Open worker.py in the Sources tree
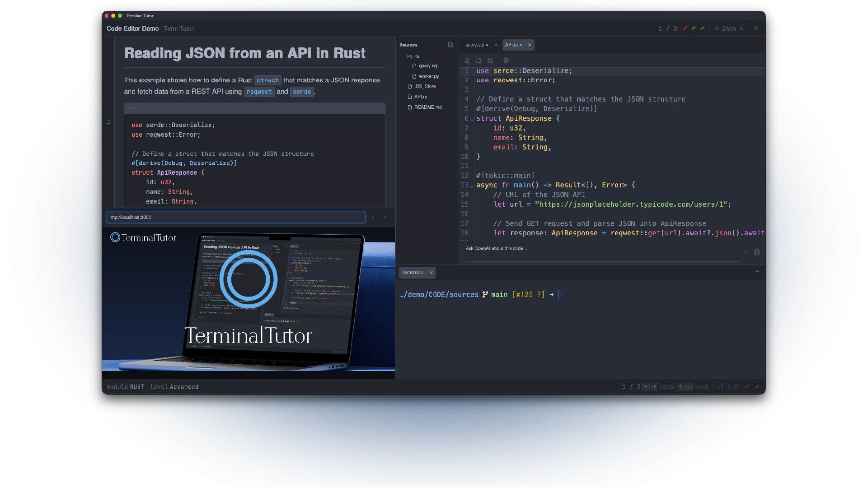 pyautogui.click(x=426, y=76)
